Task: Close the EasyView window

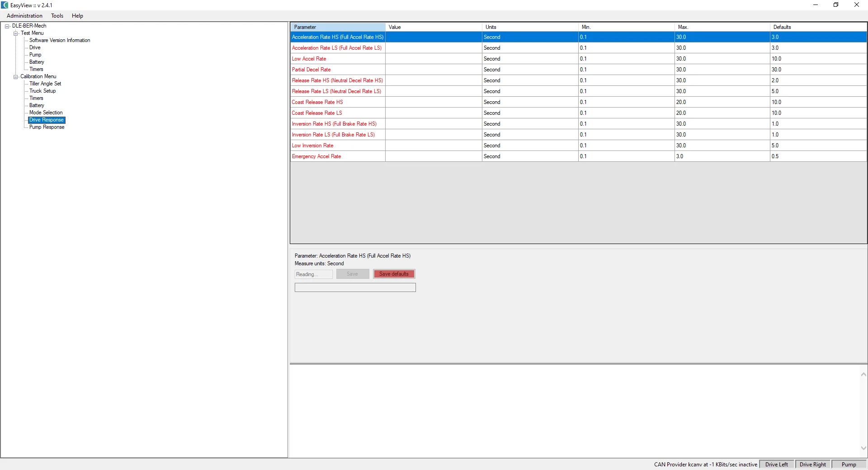Action: point(857,5)
